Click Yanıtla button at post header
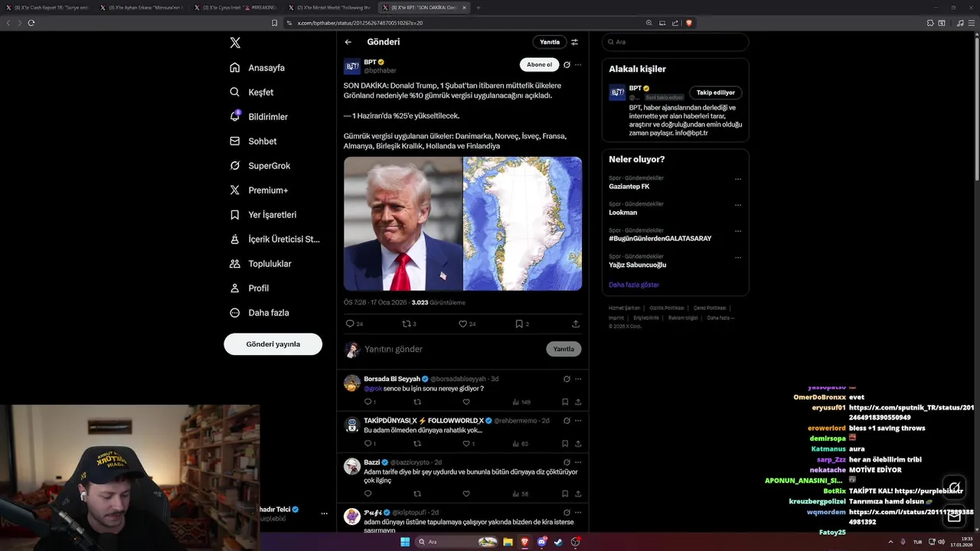This screenshot has width=980, height=551. click(x=550, y=42)
